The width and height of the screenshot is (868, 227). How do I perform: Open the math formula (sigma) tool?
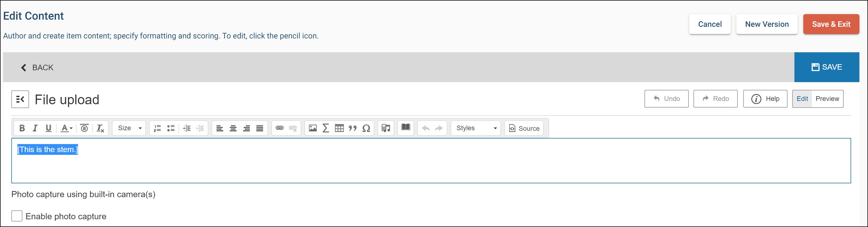tap(326, 128)
